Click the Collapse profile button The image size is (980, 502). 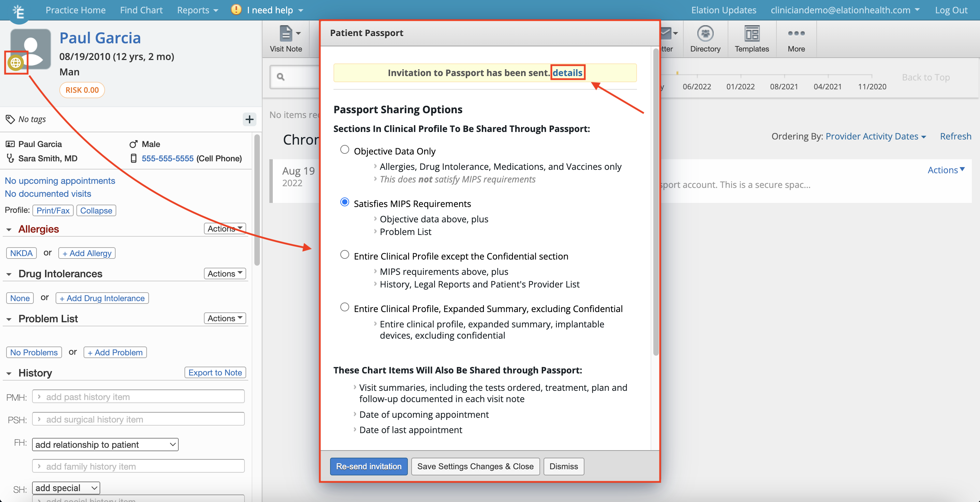96,210
